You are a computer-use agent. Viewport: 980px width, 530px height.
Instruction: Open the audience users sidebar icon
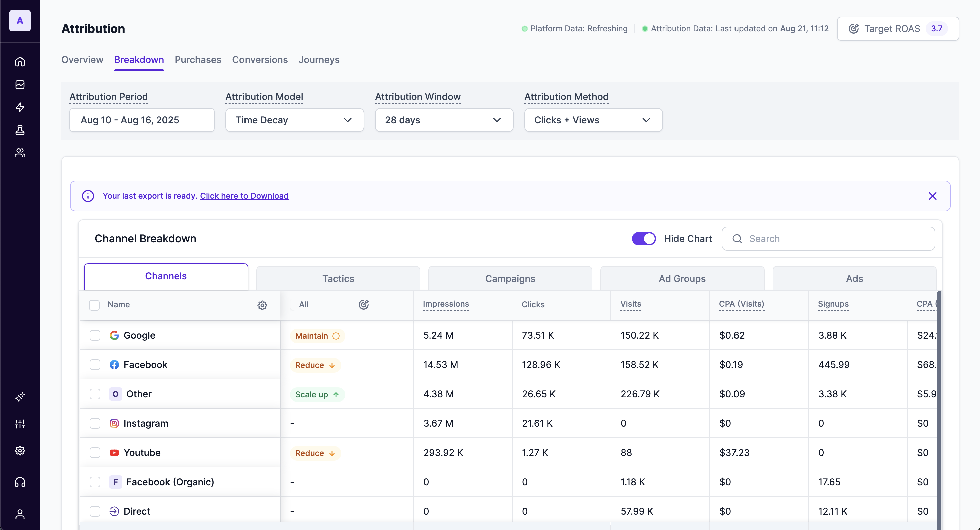coord(20,153)
